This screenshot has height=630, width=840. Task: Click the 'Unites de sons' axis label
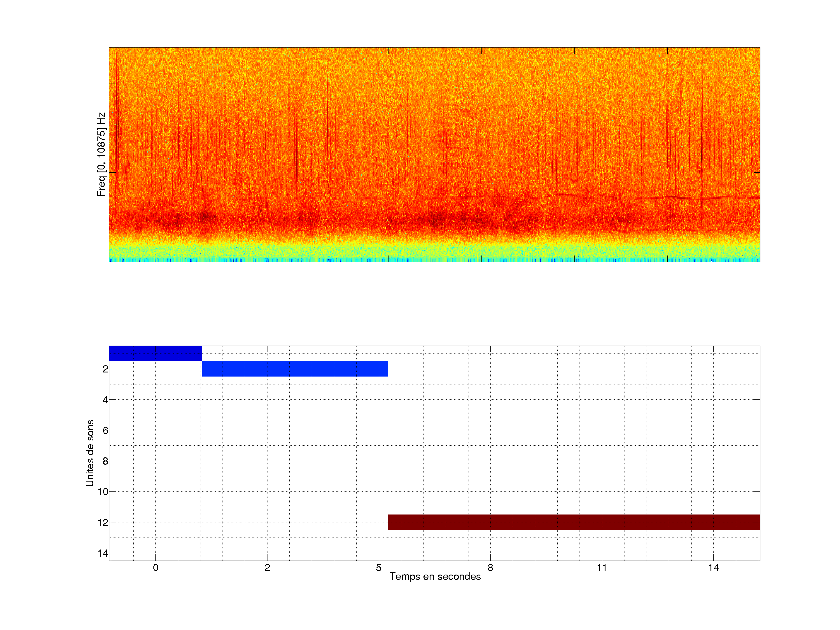pos(90,453)
